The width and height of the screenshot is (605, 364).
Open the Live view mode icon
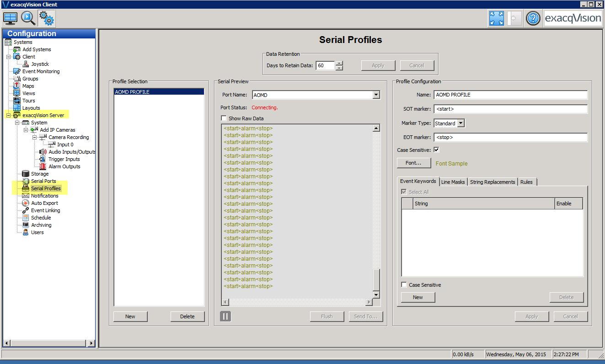pyautogui.click(x=10, y=18)
